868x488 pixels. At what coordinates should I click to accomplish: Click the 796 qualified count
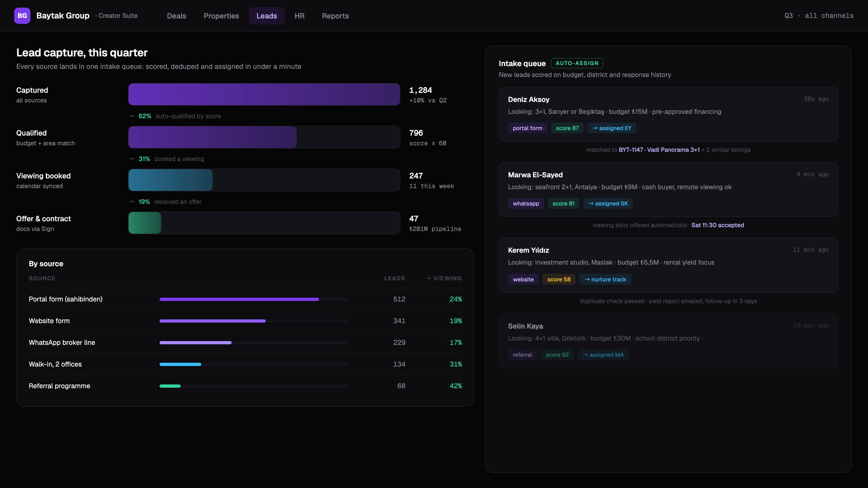click(x=416, y=133)
